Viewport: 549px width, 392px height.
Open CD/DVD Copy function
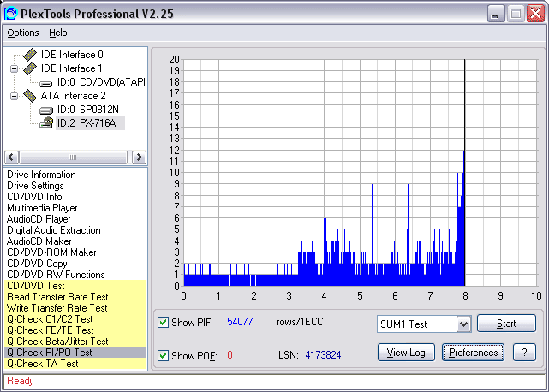tap(37, 264)
